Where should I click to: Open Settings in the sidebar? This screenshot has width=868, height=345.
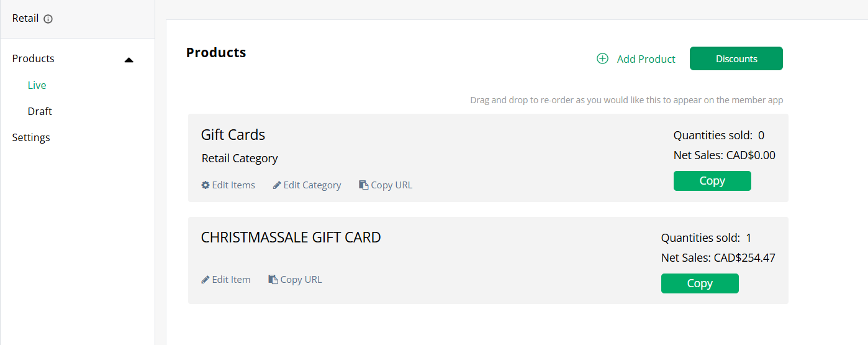31,137
